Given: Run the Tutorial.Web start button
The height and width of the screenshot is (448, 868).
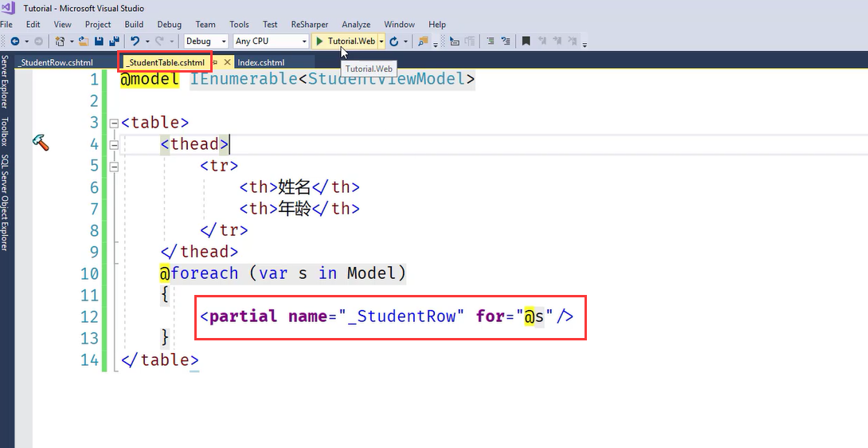Looking at the screenshot, I should coord(346,41).
